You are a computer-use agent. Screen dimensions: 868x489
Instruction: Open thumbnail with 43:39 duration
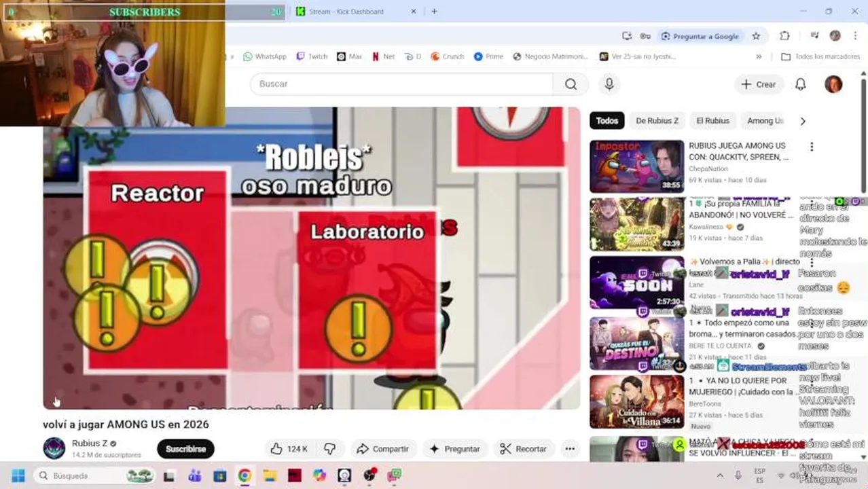tap(636, 225)
